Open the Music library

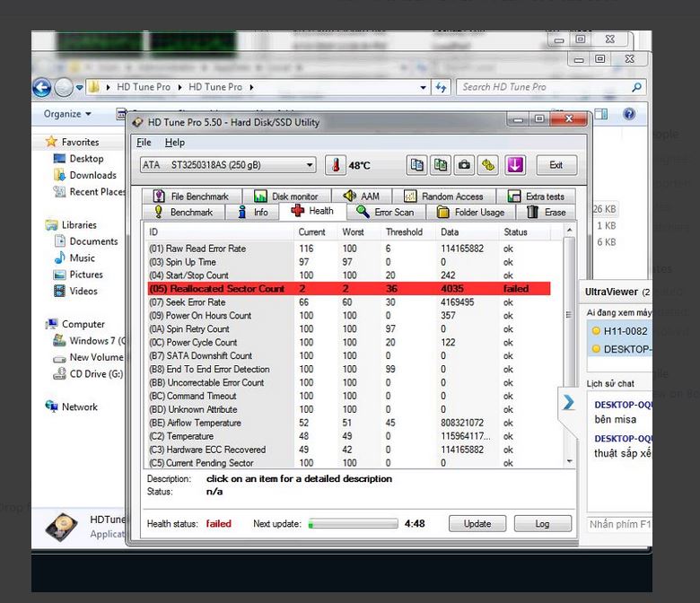74,258
